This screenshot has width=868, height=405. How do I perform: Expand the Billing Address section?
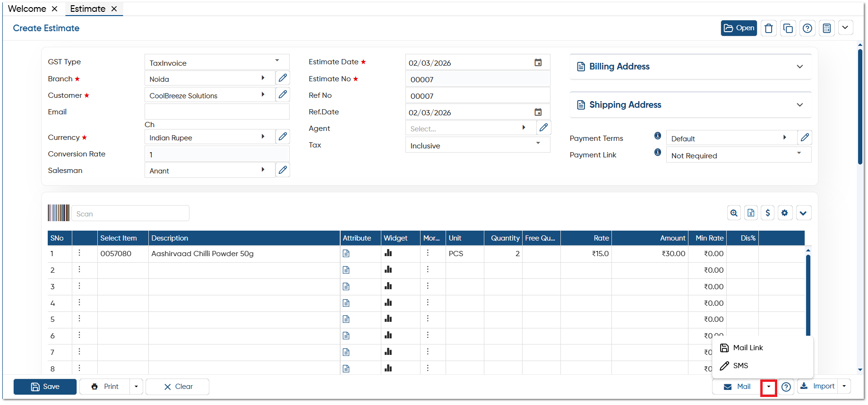point(690,67)
